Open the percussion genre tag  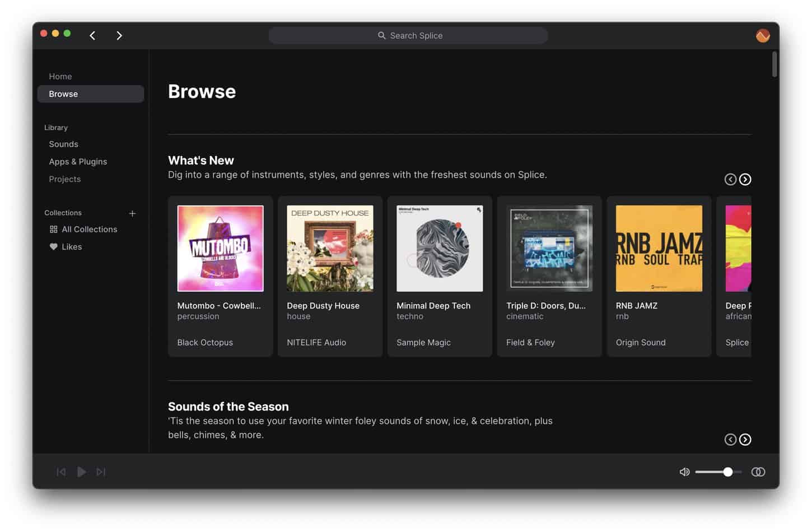click(198, 316)
